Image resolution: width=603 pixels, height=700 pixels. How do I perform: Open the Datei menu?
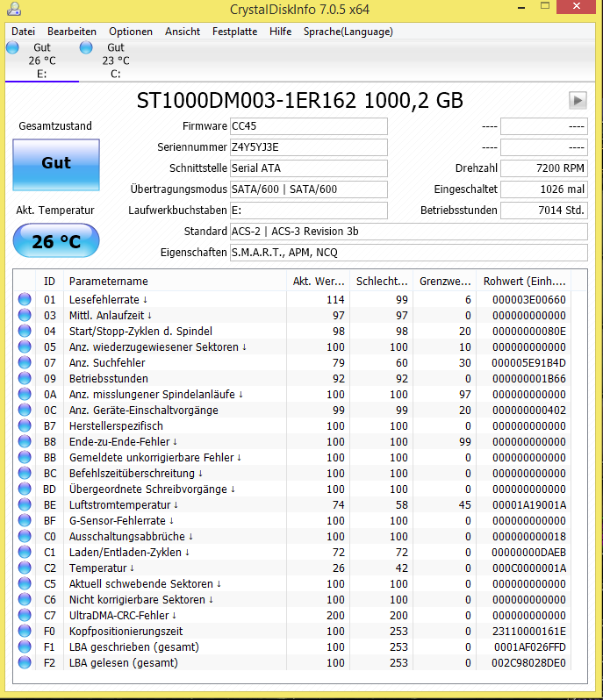coord(23,32)
